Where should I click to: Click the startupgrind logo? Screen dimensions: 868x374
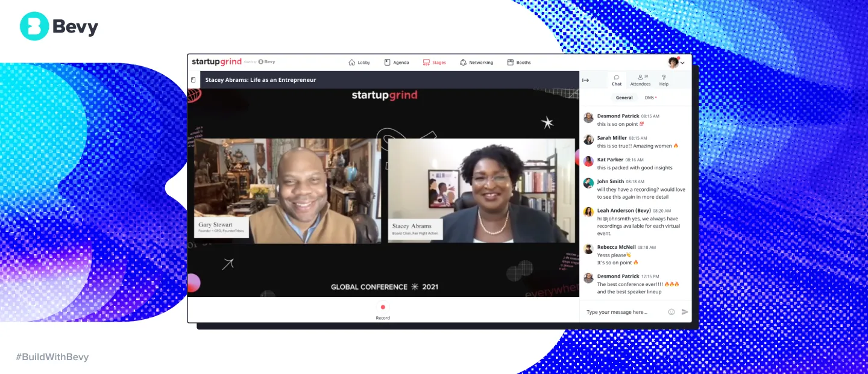(x=216, y=62)
